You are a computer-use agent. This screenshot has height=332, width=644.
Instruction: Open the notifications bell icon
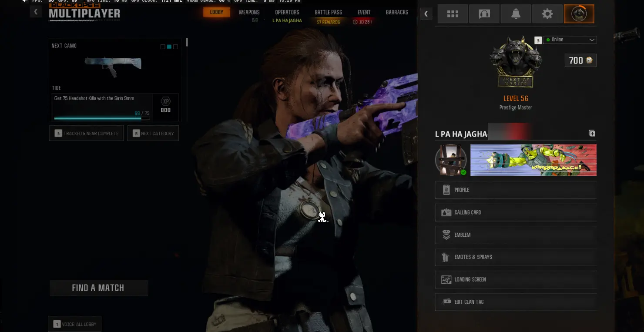516,14
